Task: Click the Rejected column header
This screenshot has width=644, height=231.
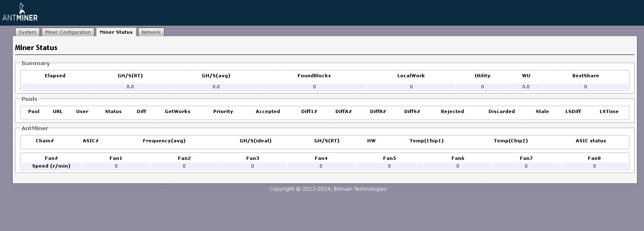Action: coord(452,111)
